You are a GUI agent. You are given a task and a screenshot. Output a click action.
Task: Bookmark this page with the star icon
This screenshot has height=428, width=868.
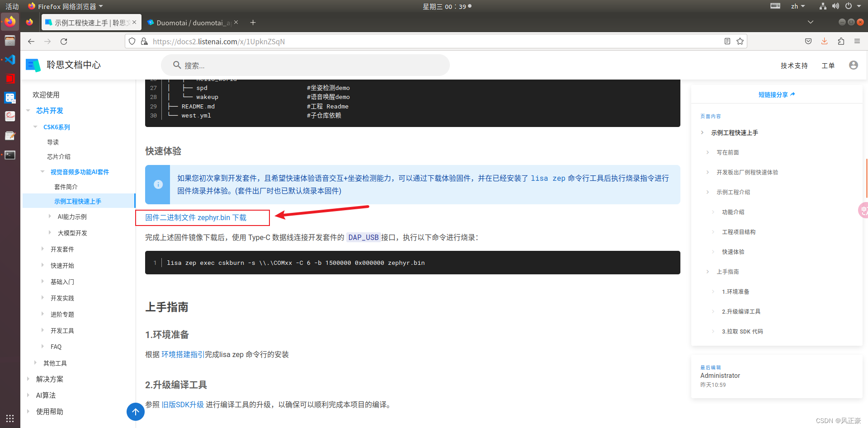coord(740,41)
